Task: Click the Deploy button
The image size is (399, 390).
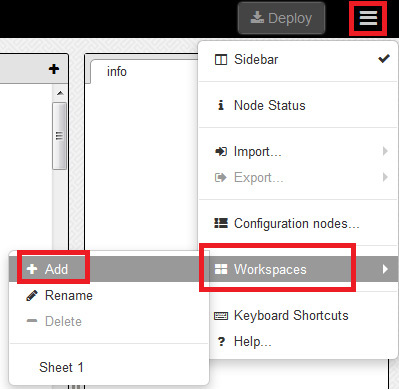Action: (281, 18)
